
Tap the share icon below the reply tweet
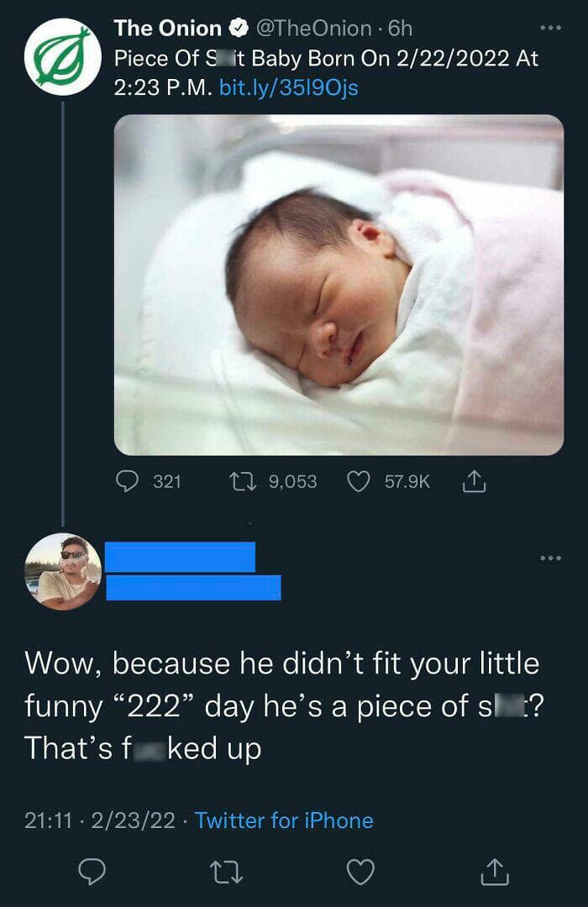point(496,873)
